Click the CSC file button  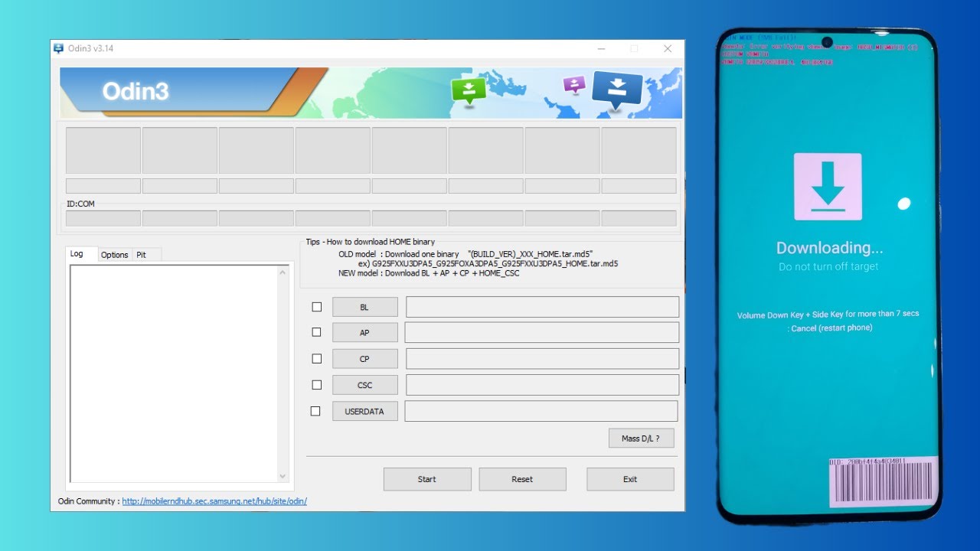point(364,385)
